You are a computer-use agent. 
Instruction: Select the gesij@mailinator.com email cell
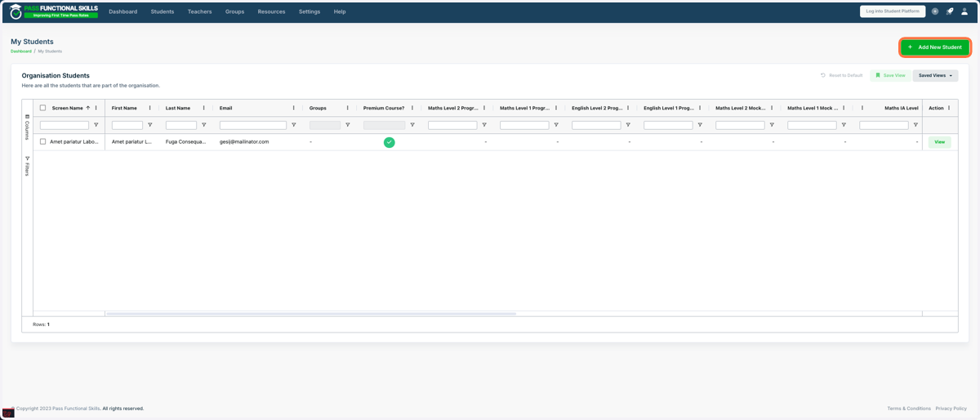[x=244, y=141]
